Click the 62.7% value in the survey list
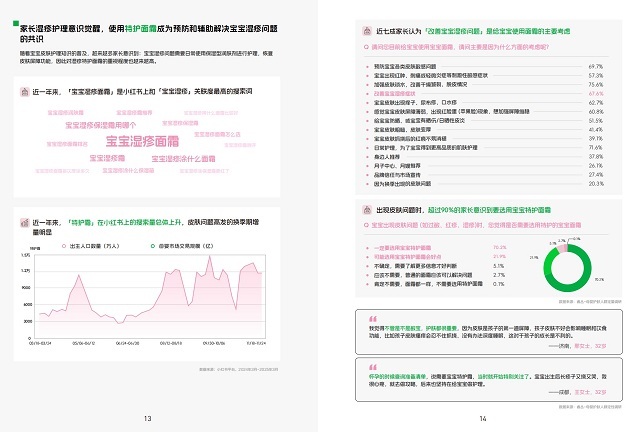This screenshot has width=640, height=432. [x=596, y=102]
